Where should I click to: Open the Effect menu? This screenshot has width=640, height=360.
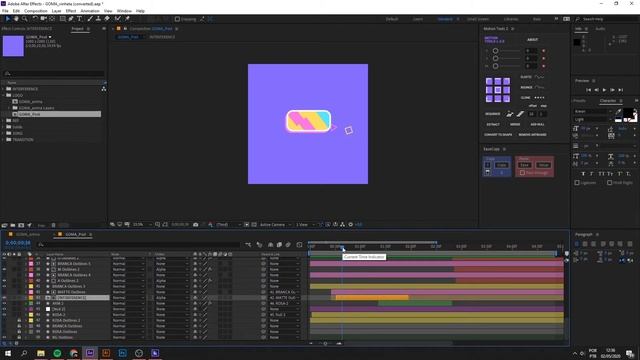point(71,11)
